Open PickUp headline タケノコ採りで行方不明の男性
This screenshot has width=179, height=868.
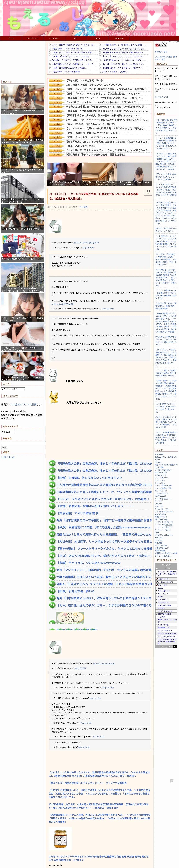click(106, 89)
